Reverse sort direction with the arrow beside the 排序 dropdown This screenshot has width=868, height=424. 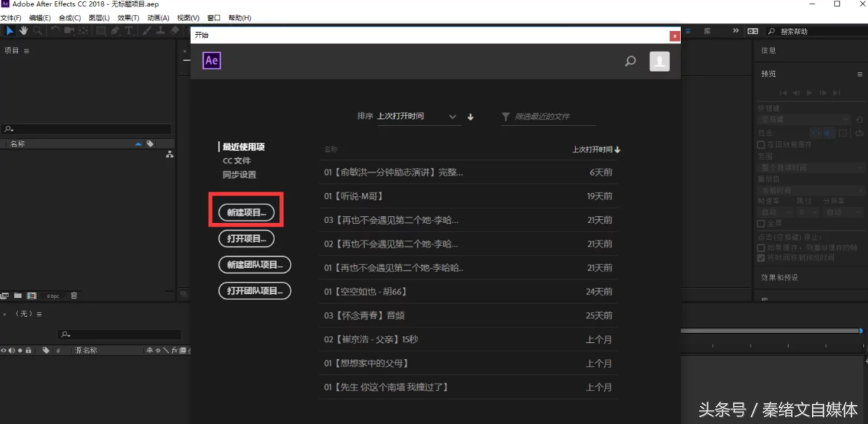(470, 117)
